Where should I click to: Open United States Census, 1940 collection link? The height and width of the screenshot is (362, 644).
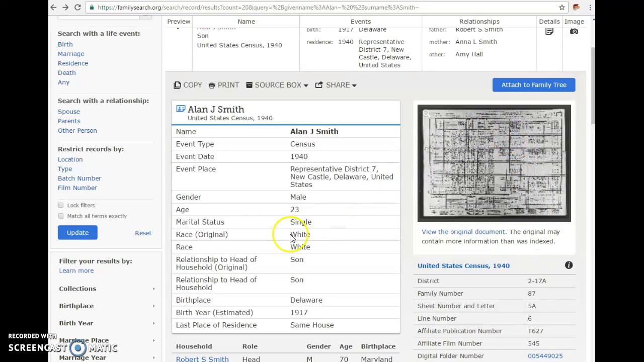[x=463, y=265]
